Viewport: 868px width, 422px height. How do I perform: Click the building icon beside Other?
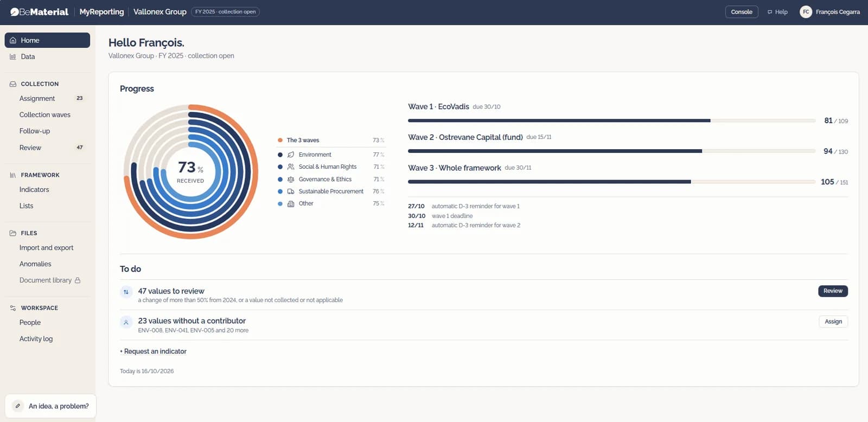291,204
